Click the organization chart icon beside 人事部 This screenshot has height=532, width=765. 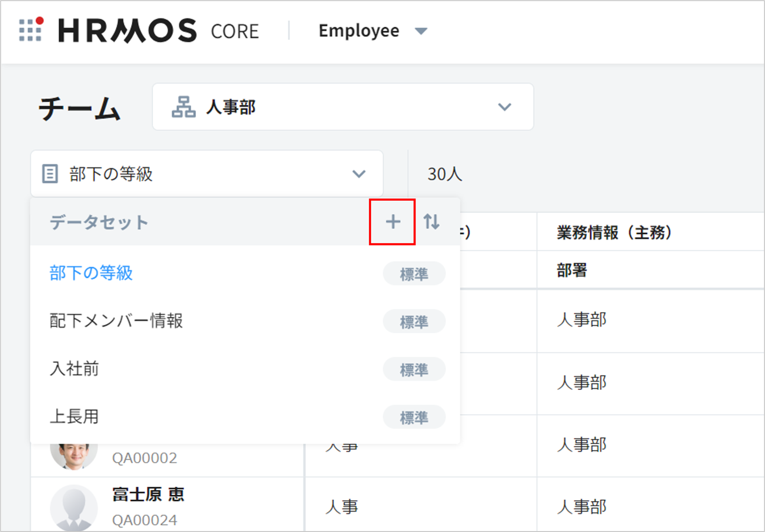tap(183, 107)
